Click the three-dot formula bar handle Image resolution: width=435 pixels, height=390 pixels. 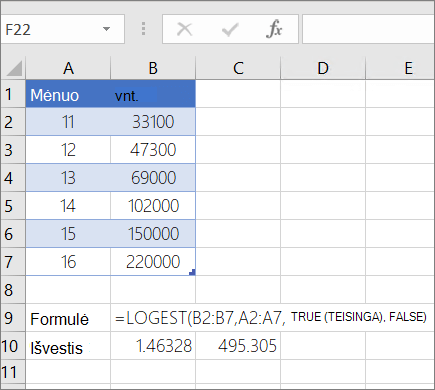(x=143, y=29)
